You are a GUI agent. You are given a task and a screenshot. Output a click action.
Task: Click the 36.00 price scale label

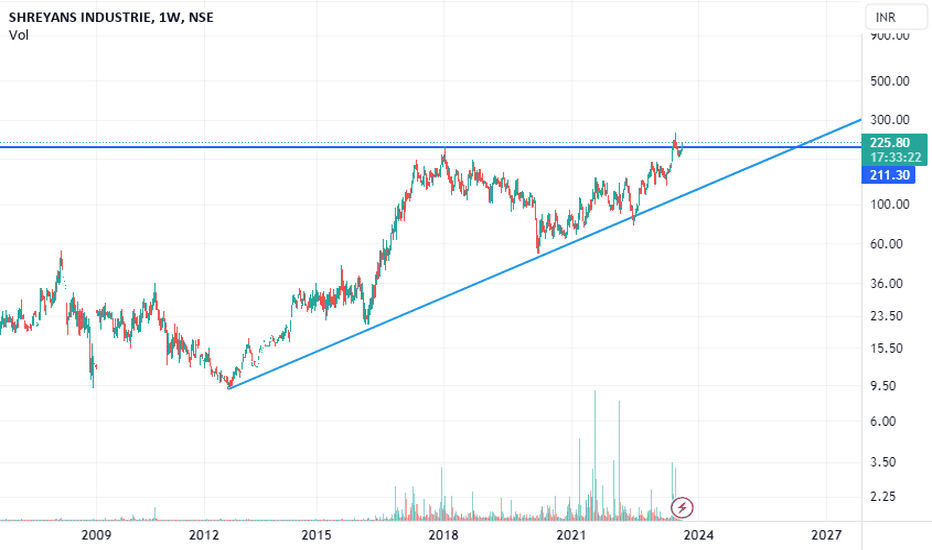pos(886,284)
